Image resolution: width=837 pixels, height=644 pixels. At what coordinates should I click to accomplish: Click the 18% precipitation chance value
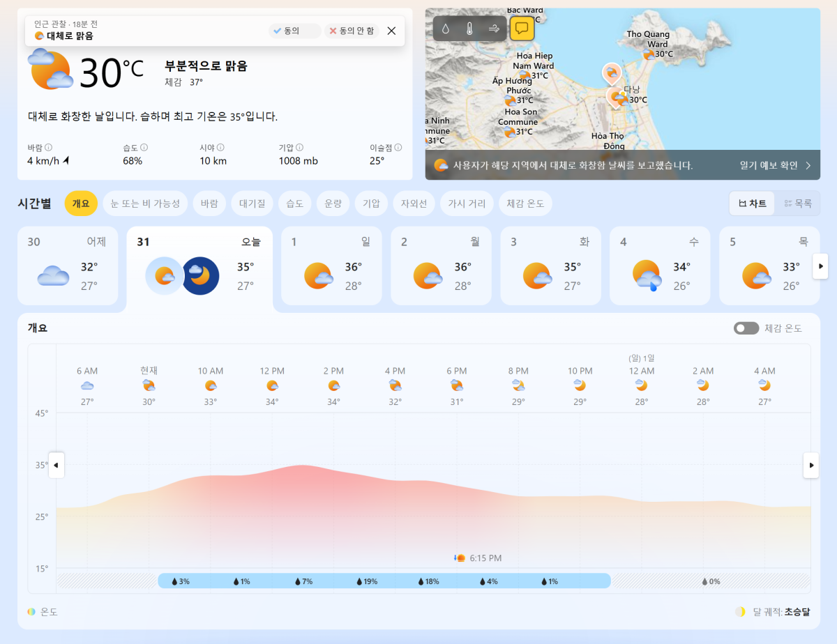pyautogui.click(x=428, y=581)
